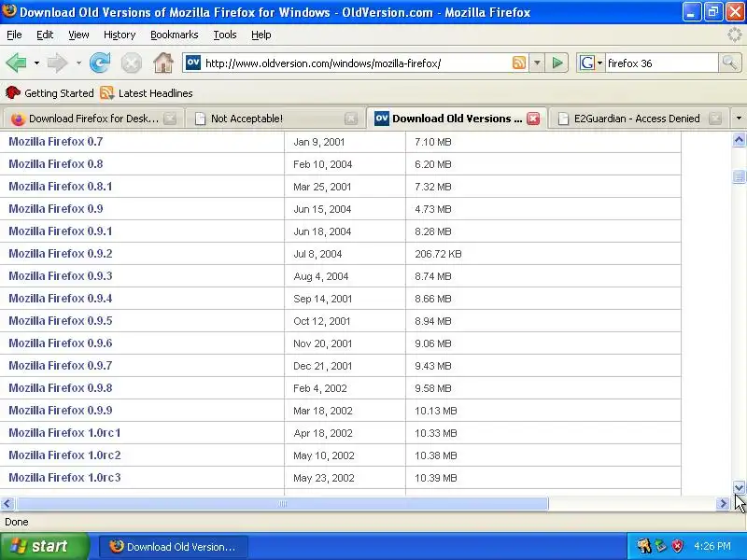This screenshot has height=560, width=747.
Task: Open the Mozilla Firefox 0.8.1 link
Action: point(61,186)
